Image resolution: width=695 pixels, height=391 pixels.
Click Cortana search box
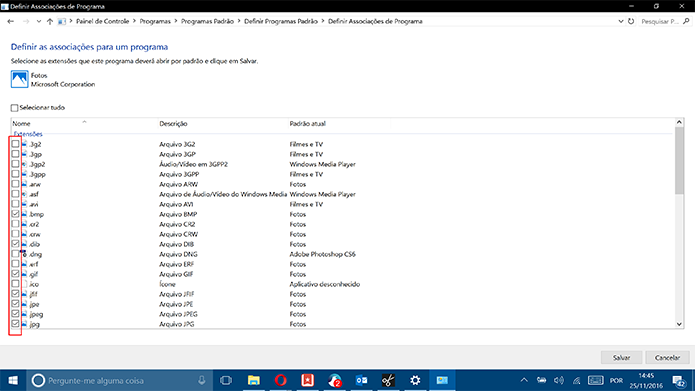coord(120,380)
